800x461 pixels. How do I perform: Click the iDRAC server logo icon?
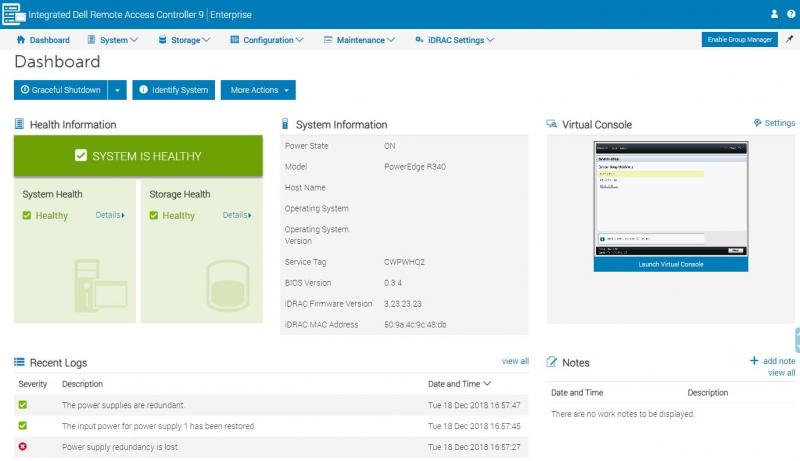point(13,14)
